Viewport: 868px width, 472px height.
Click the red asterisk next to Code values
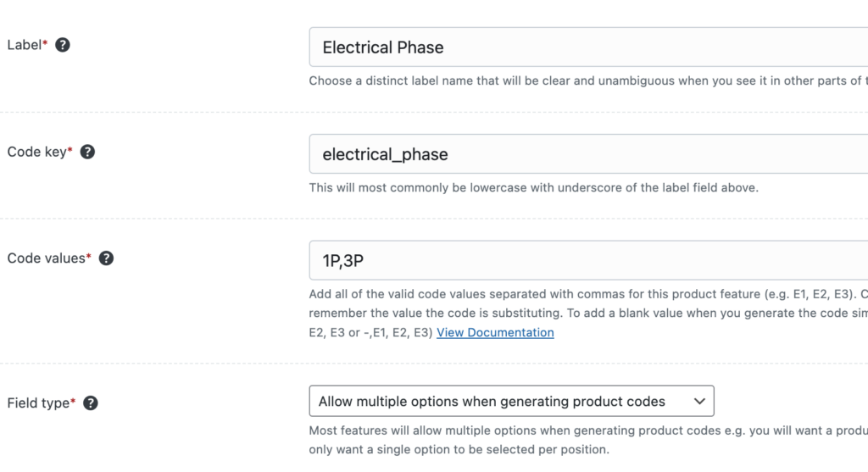[89, 258]
